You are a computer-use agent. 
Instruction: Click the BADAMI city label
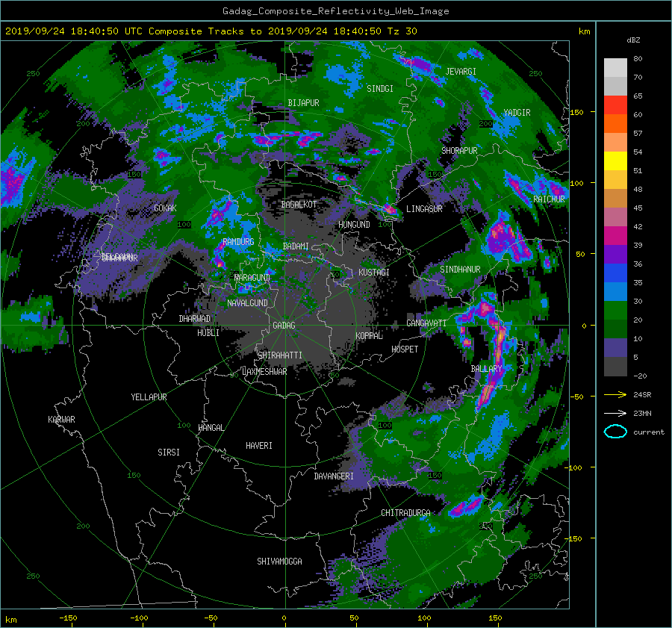pyautogui.click(x=296, y=246)
